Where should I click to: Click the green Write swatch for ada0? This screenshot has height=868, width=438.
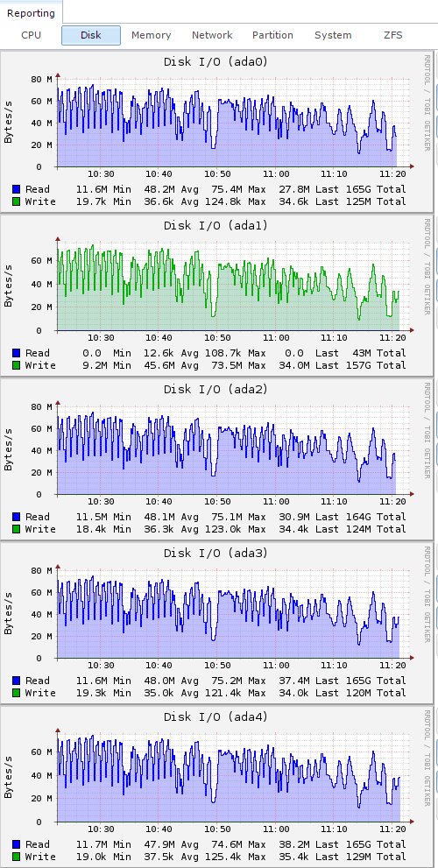pyautogui.click(x=16, y=201)
